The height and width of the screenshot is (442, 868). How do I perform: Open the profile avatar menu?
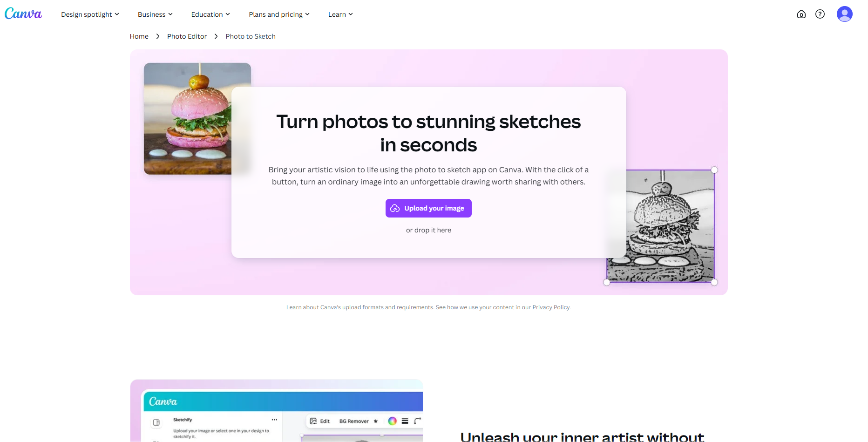[x=845, y=14]
